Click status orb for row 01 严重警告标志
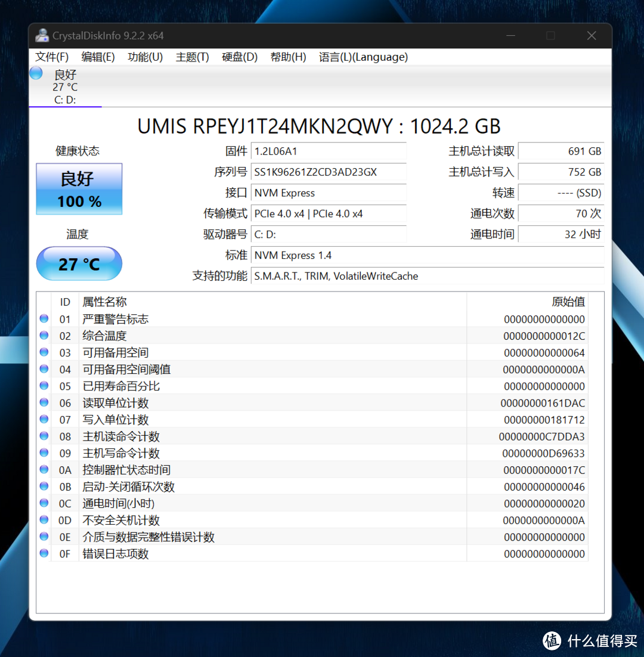 click(x=44, y=318)
